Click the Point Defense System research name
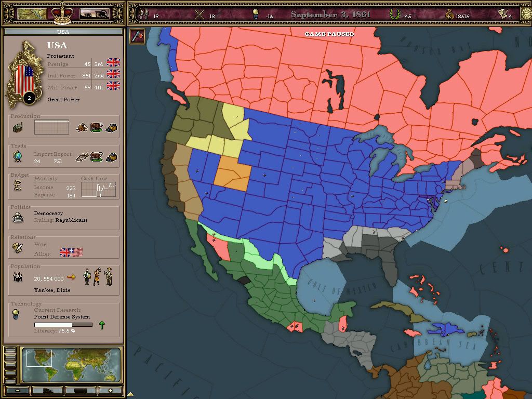This screenshot has height=399, width=532. pos(62,316)
